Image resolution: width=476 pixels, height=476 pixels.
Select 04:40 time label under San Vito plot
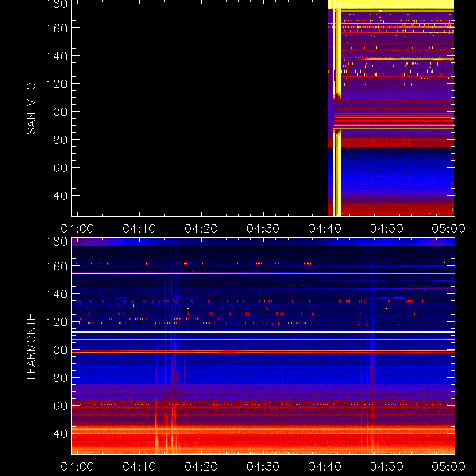[325, 228]
